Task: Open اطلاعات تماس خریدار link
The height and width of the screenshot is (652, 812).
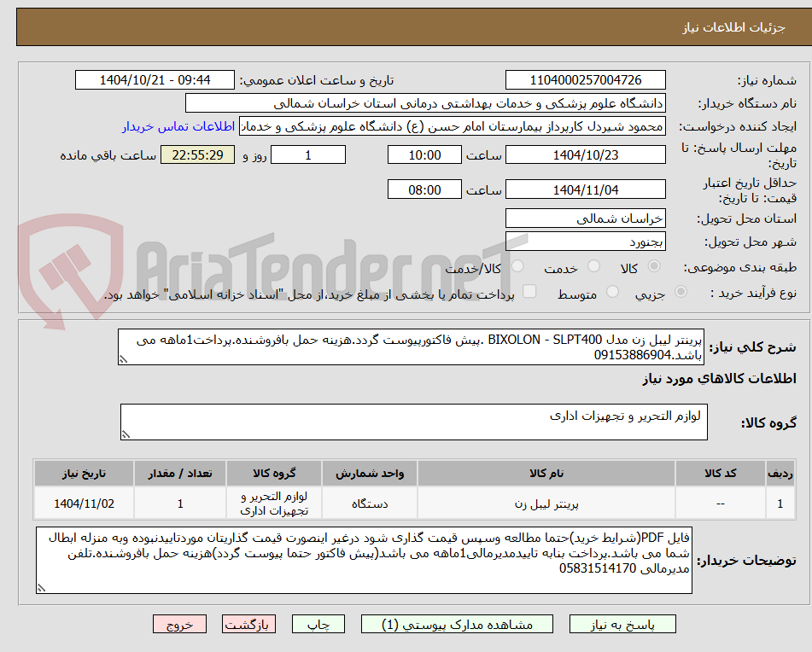Action: coord(178,127)
